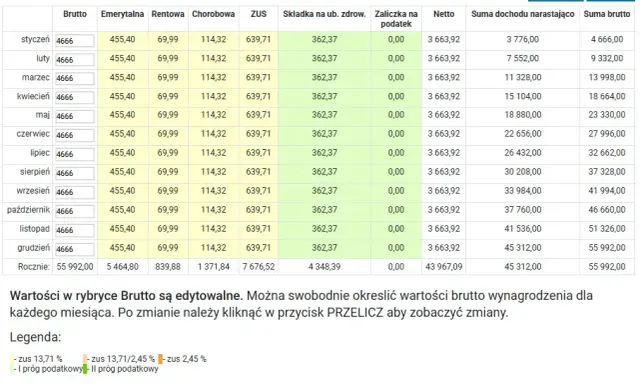Click czerwiec Suma brutto 27 996,00
The height and width of the screenshot is (384, 640).
point(607,134)
